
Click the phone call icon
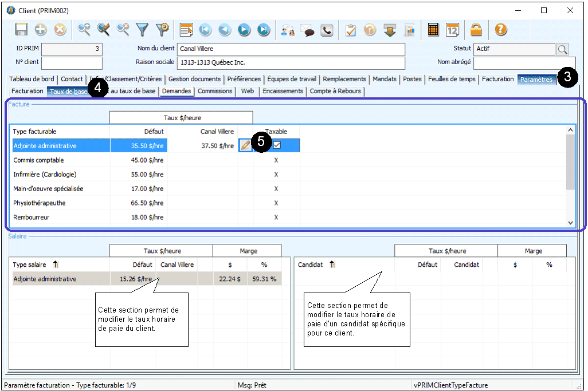point(327,30)
